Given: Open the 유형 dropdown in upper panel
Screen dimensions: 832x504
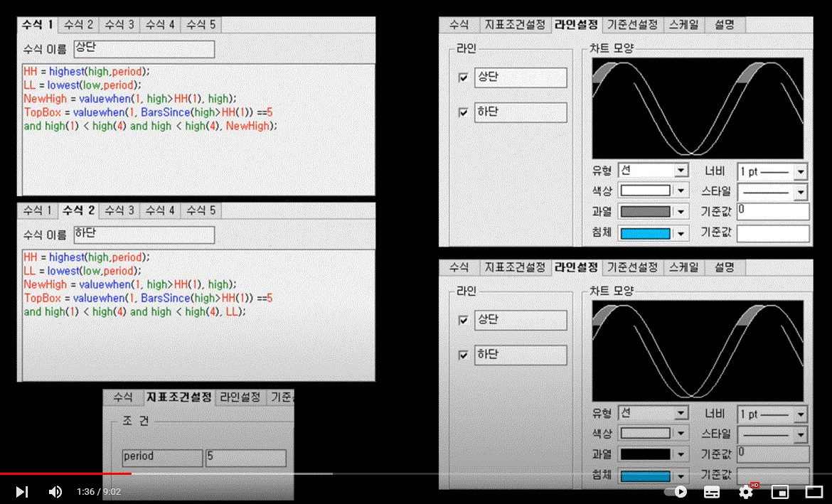Looking at the screenshot, I should (x=681, y=171).
